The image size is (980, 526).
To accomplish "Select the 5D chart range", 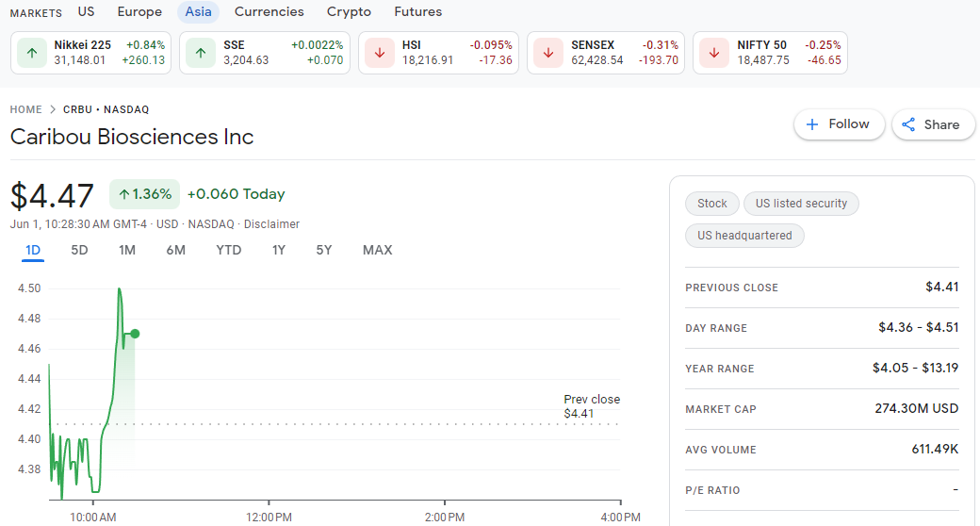I will pyautogui.click(x=79, y=250).
